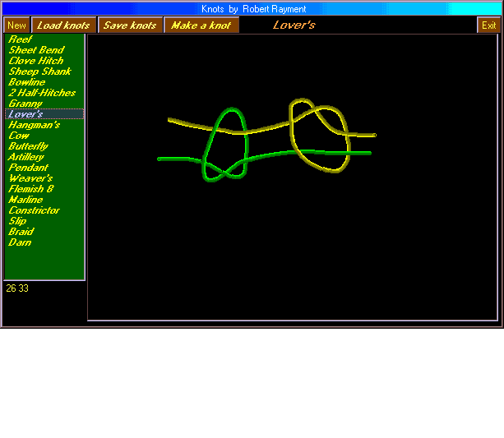Screen dimensions: 504x438
Task: Choose the Granny knot
Action: point(25,104)
